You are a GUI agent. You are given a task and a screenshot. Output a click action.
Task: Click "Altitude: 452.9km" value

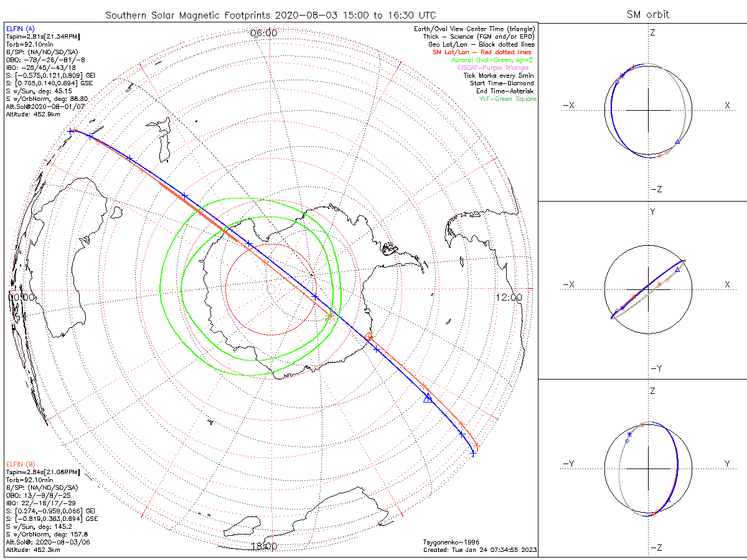coord(33,114)
